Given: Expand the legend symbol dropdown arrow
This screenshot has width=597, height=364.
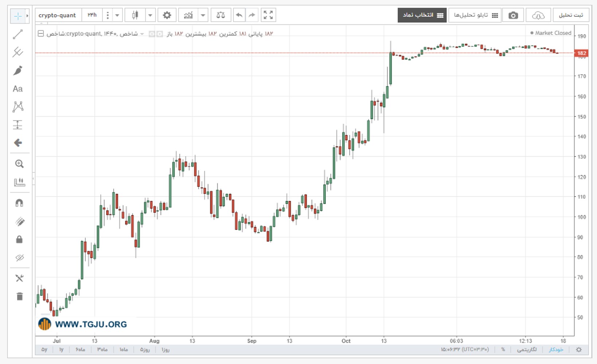Looking at the screenshot, I should [x=142, y=34].
